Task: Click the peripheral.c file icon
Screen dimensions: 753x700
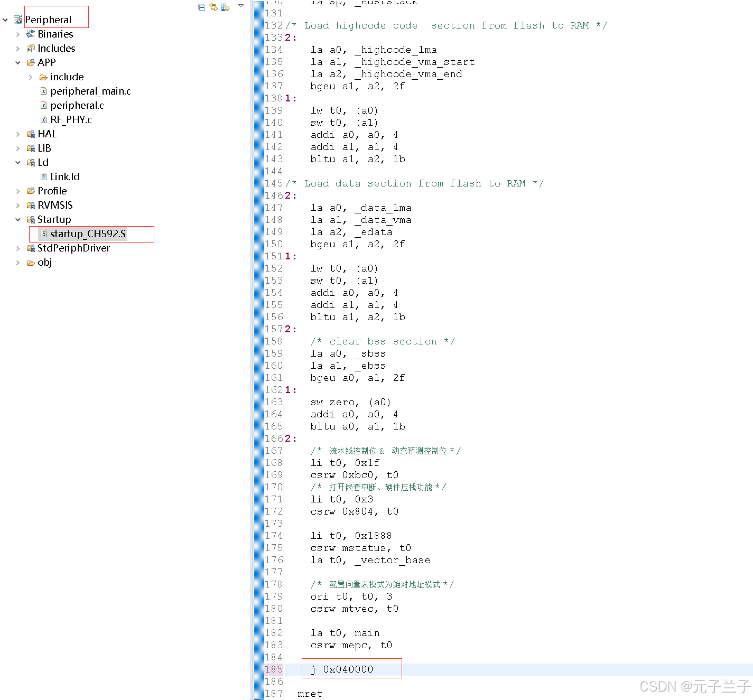Action: (43, 106)
